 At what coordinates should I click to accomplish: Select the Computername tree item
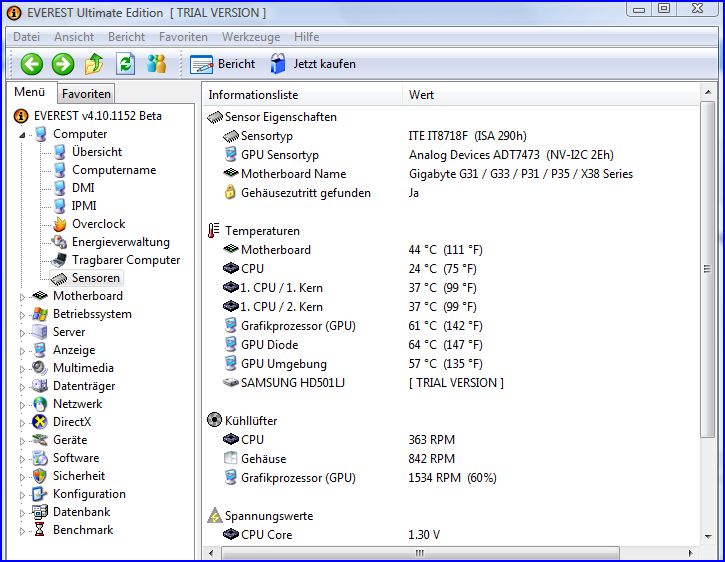(114, 170)
